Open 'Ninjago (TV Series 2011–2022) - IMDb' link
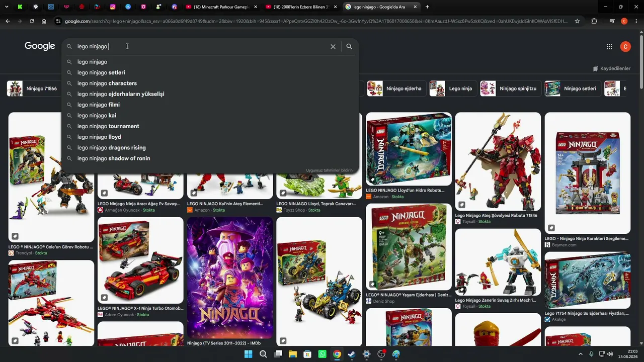Viewport: 644px width, 362px height. [224, 343]
